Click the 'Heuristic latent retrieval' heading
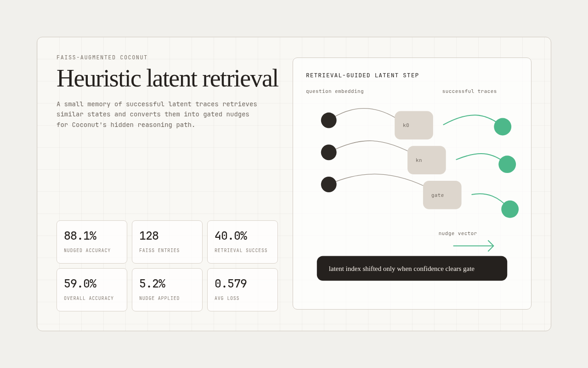This screenshot has width=588, height=368. (167, 78)
